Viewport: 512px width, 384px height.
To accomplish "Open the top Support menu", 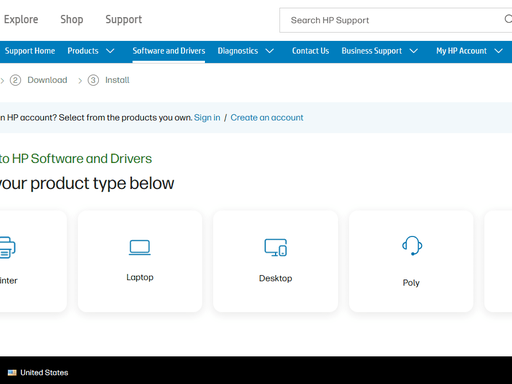I will 124,19.
